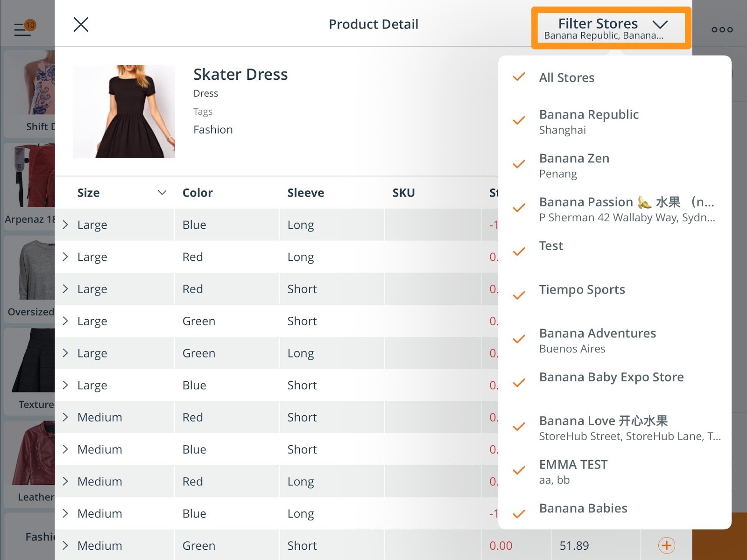Click the Fashion tag

[213, 130]
